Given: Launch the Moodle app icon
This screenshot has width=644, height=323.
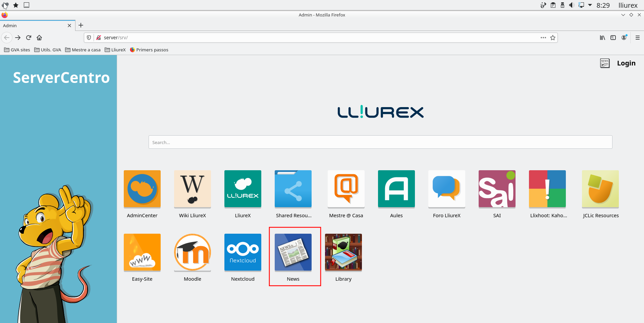Looking at the screenshot, I should point(192,252).
